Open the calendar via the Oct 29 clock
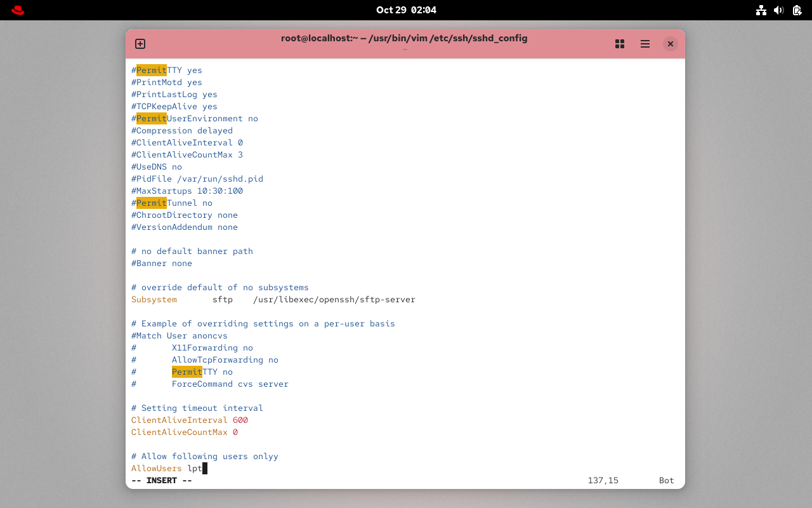Screen dimensions: 812x508 click(x=406, y=10)
